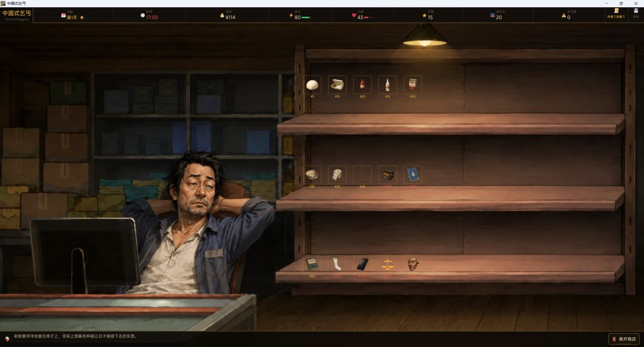Select the dark empty-looking shelf slot item
Image resolution: width=644 pixels, height=347 pixels.
coord(363,175)
